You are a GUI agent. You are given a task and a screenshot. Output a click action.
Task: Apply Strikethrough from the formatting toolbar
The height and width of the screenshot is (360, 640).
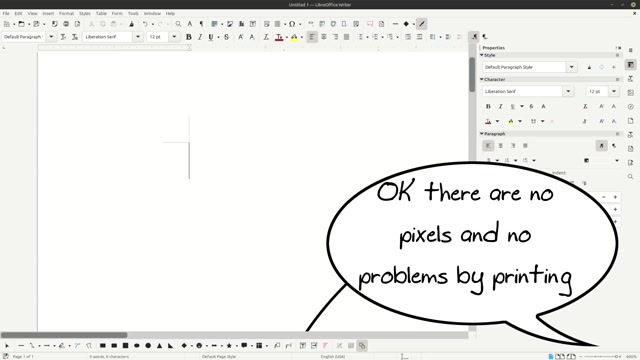tap(227, 37)
